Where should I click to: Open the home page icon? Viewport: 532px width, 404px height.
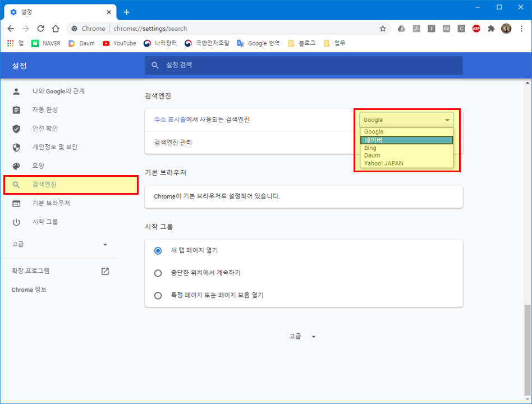coord(56,29)
